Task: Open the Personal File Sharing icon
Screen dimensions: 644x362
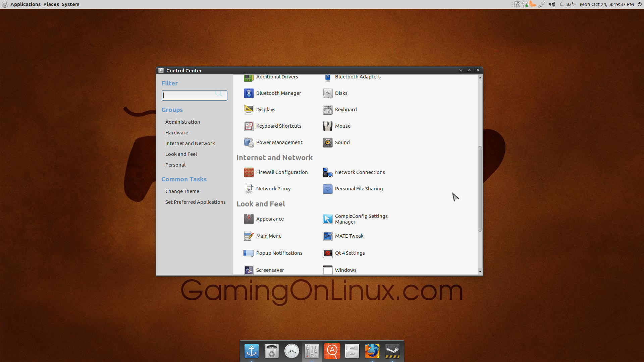Action: (327, 189)
